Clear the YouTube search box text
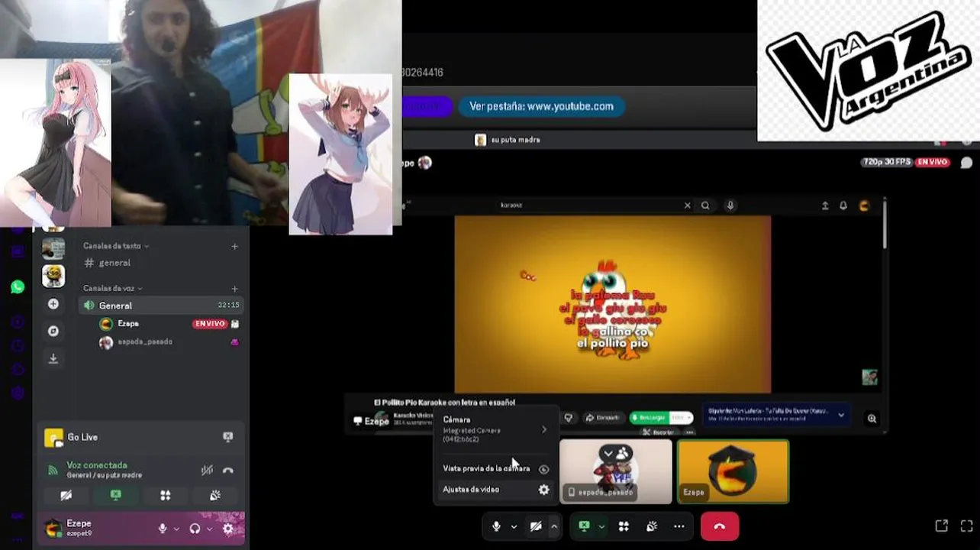Viewport: 980px width, 550px height. click(687, 205)
